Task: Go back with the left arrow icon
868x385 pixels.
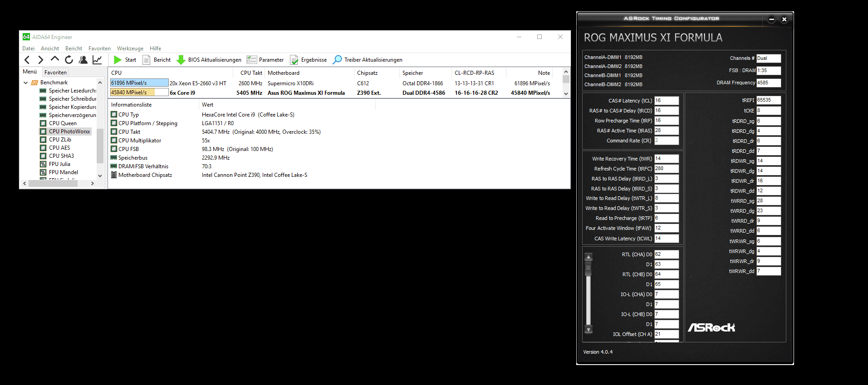Action: 27,60
